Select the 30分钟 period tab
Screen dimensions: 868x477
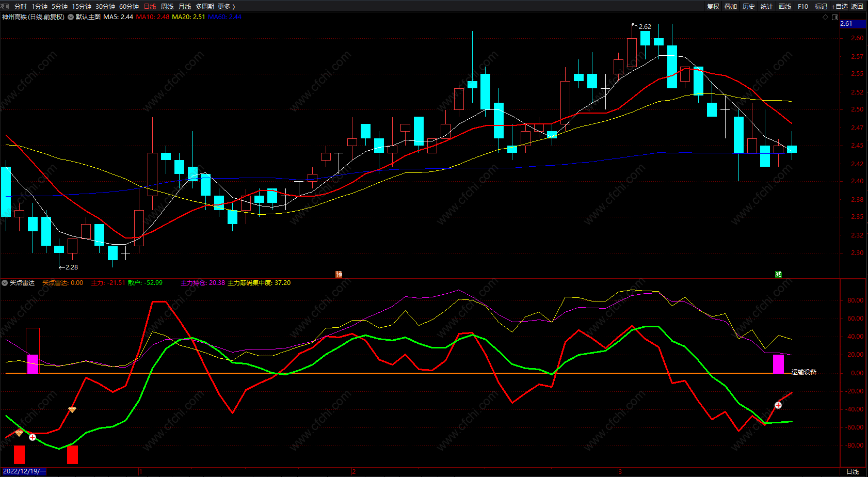pos(105,7)
